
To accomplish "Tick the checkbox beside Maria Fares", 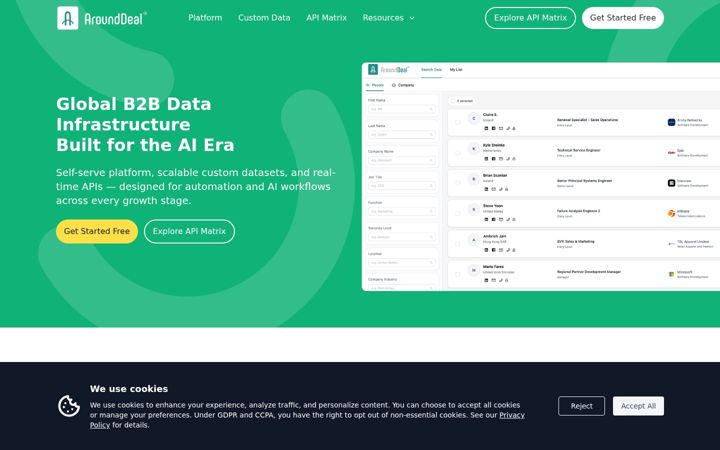I will click(x=457, y=274).
